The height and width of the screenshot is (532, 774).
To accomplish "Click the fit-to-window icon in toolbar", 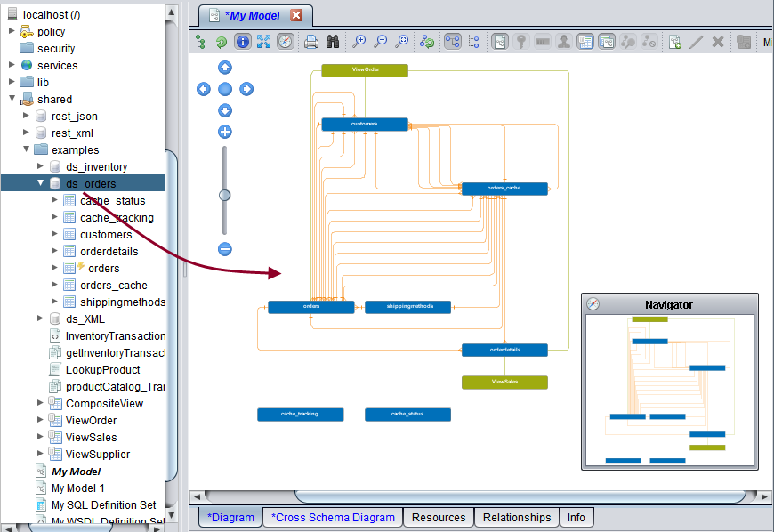I will [x=263, y=42].
